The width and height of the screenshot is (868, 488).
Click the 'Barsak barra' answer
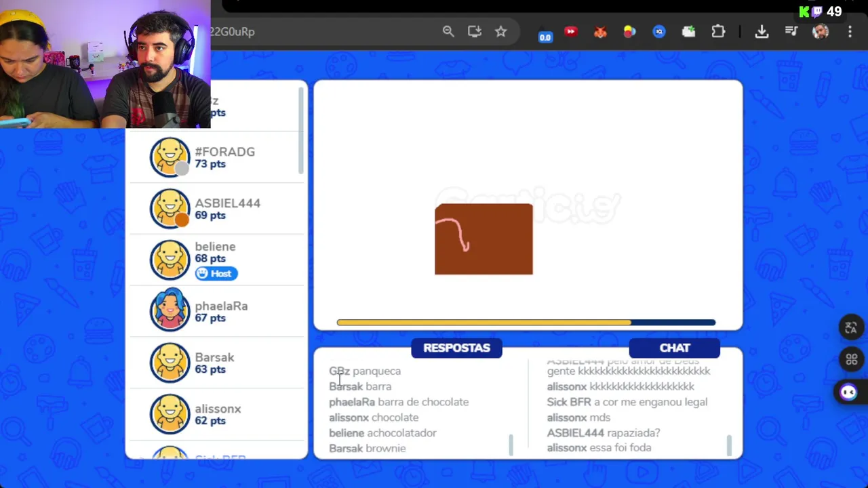360,386
